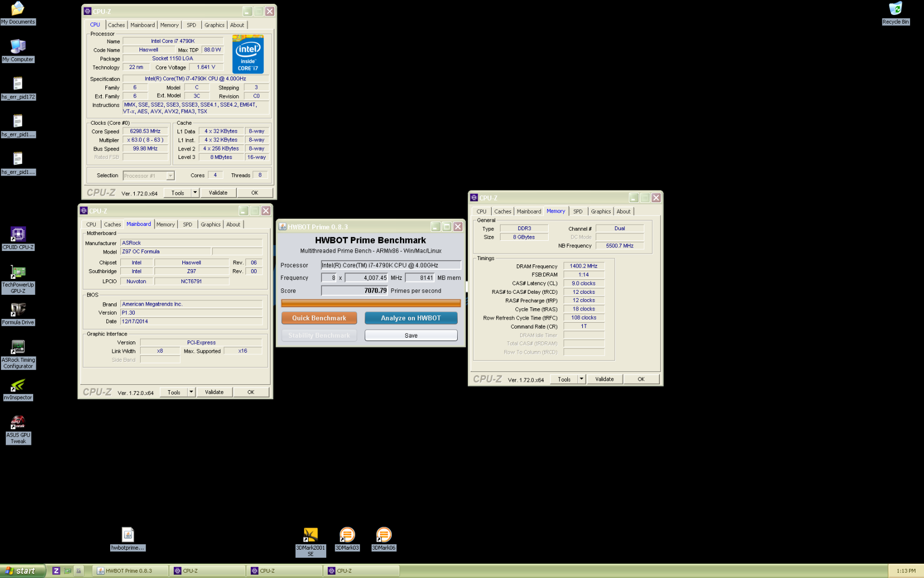Switch to HWBOT Prime 0.8.3 taskbar button
This screenshot has height=578, width=924.
coord(130,571)
